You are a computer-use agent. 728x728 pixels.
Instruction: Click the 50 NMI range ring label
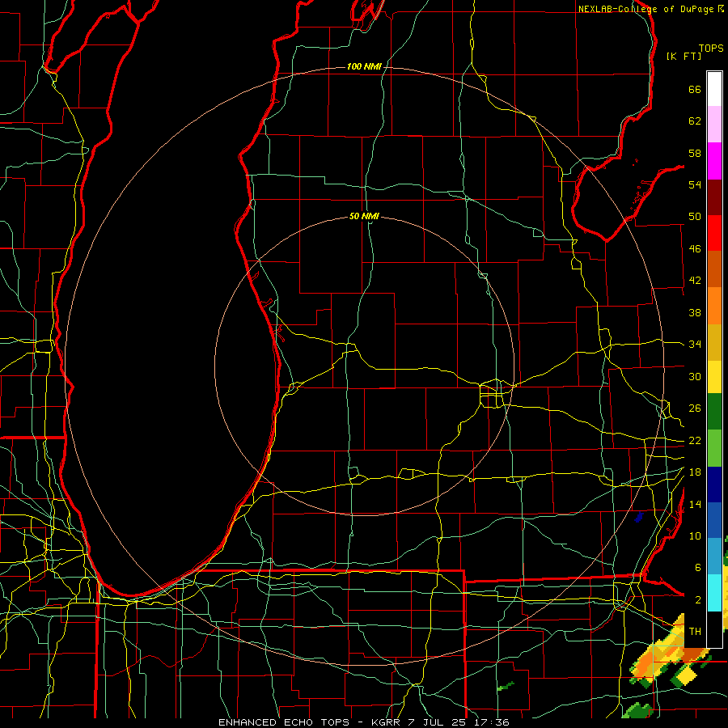click(x=364, y=216)
